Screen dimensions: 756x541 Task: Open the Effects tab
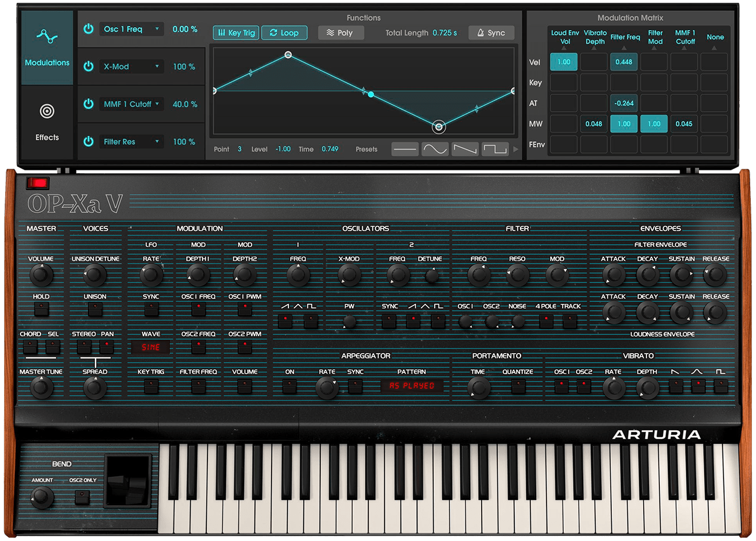pyautogui.click(x=47, y=122)
